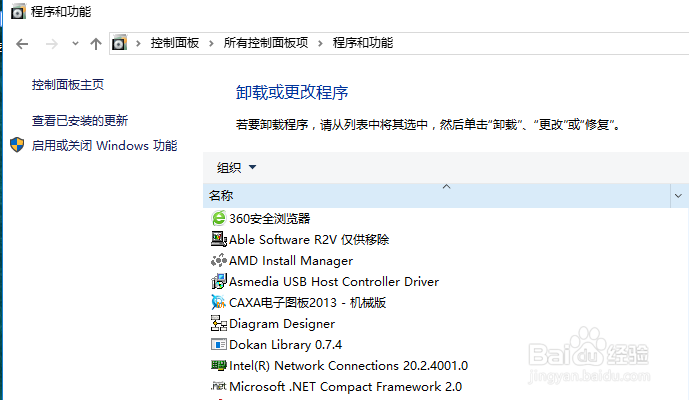Go back with the back arrow
Image resolution: width=689 pixels, height=400 pixels.
(22, 44)
